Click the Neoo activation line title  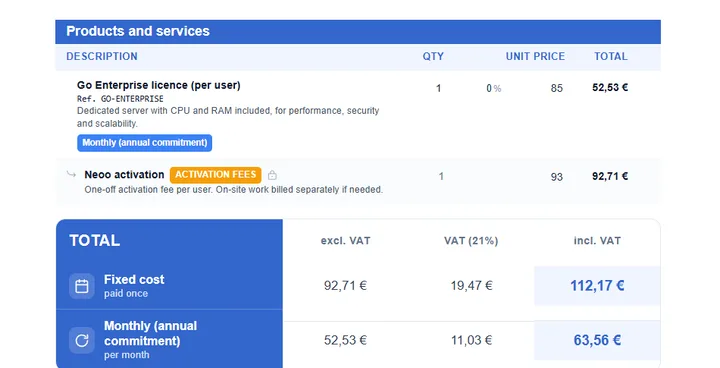pos(124,175)
